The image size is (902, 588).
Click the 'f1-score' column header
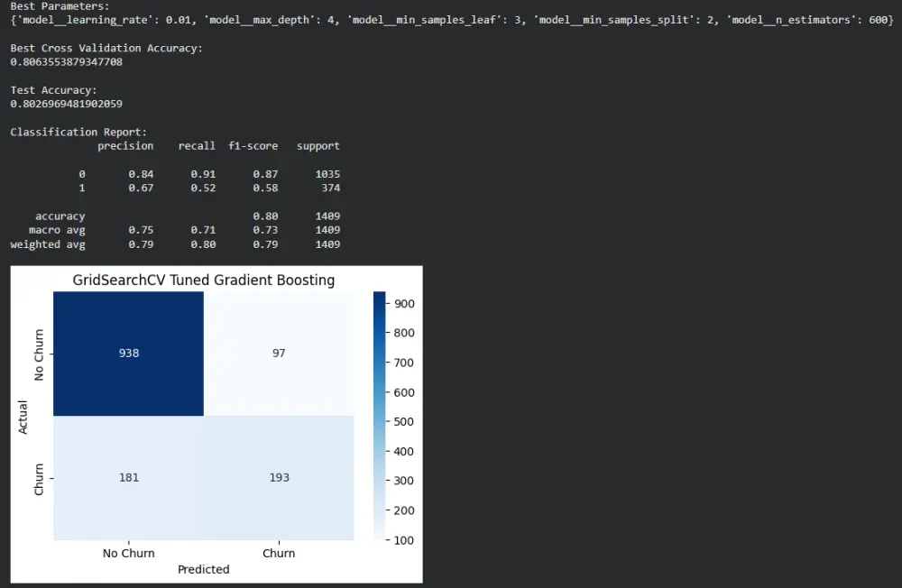pos(253,146)
